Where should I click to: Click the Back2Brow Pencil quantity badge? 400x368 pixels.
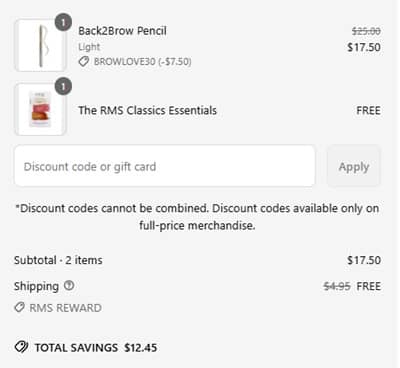(63, 23)
